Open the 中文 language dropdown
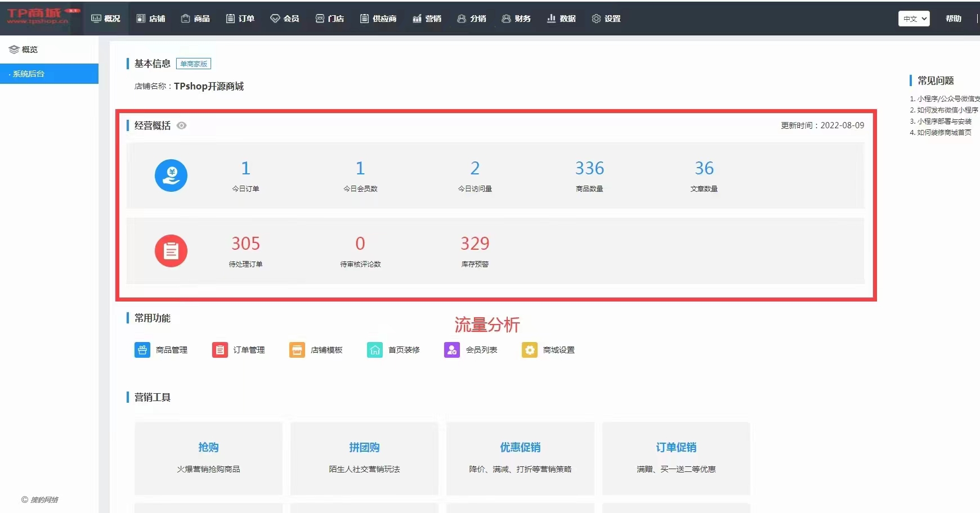The width and height of the screenshot is (980, 513). [914, 19]
